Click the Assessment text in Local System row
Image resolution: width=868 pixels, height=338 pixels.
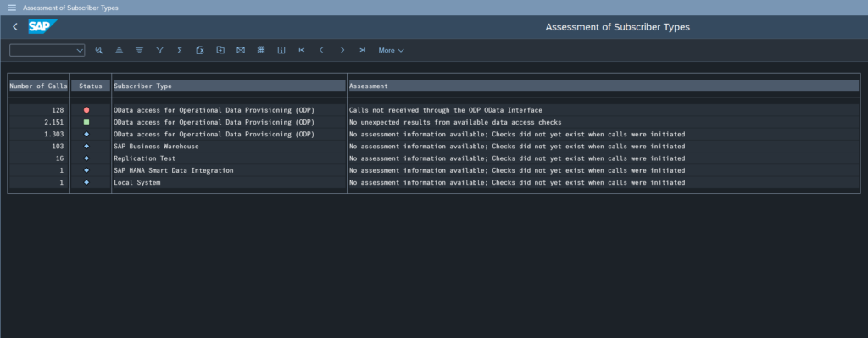coord(517,182)
